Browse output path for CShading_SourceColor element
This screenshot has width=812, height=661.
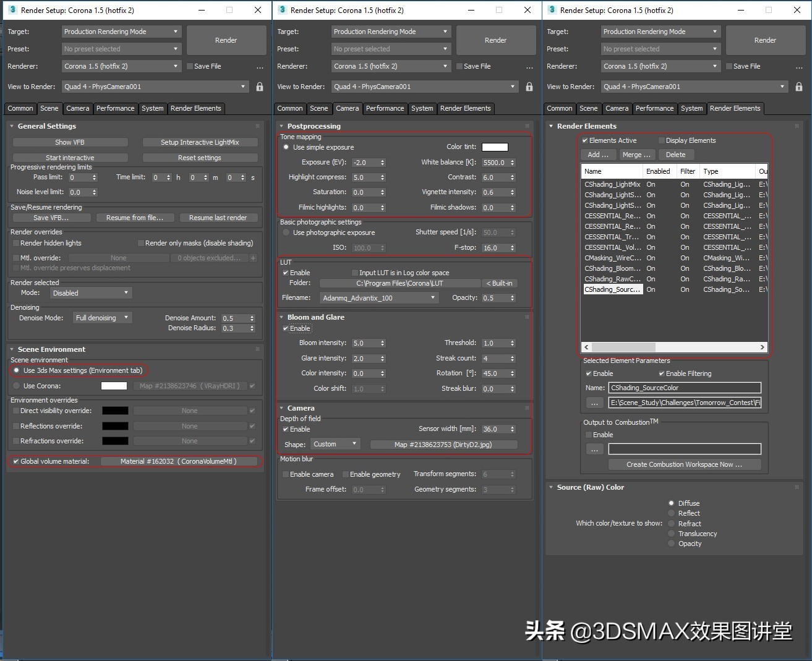click(x=594, y=403)
